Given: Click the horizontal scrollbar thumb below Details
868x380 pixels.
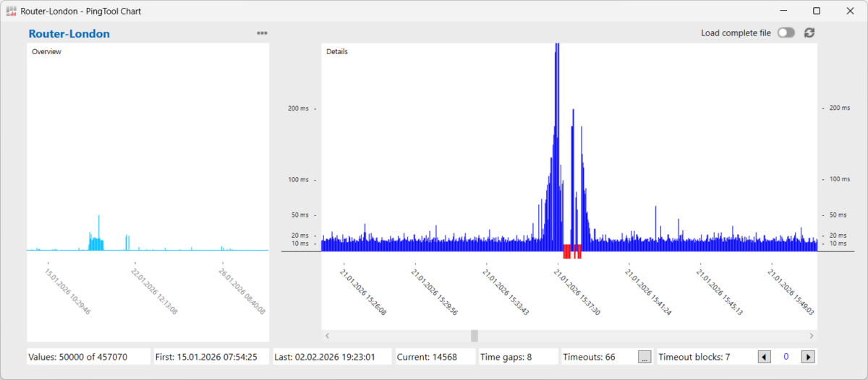Looking at the screenshot, I should (x=475, y=336).
